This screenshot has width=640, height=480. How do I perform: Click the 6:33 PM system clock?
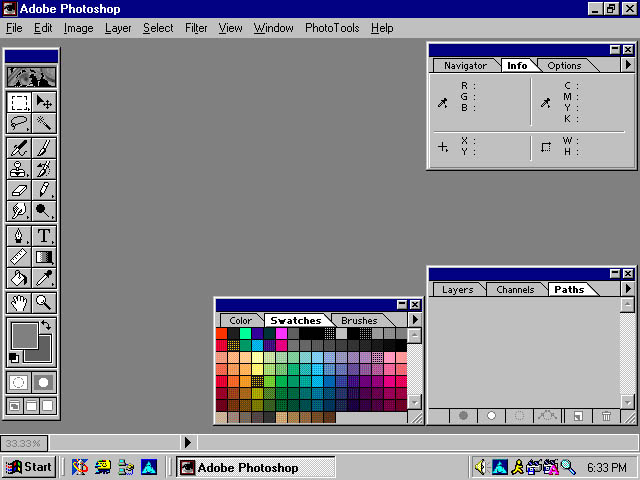[607, 467]
